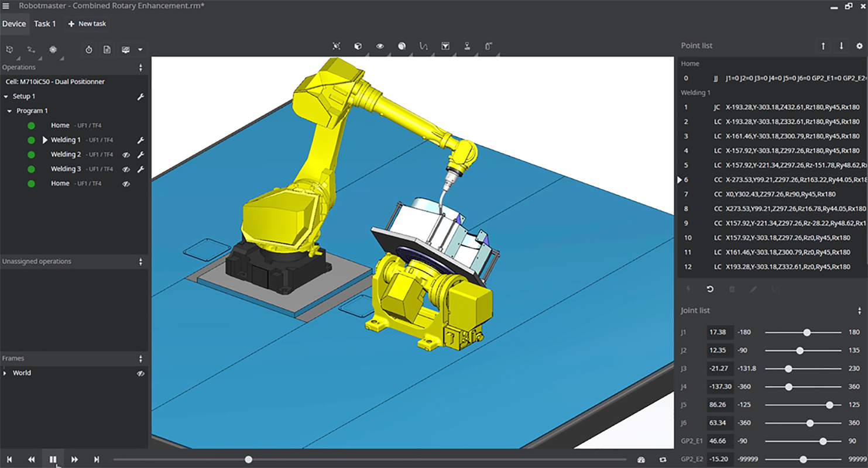Open the wrench settings for Welding 1 operation
868x468 pixels.
coord(140,140)
